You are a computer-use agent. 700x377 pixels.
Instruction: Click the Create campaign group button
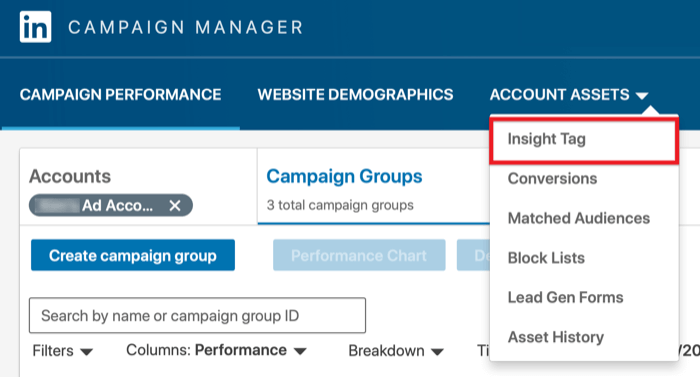pos(133,255)
